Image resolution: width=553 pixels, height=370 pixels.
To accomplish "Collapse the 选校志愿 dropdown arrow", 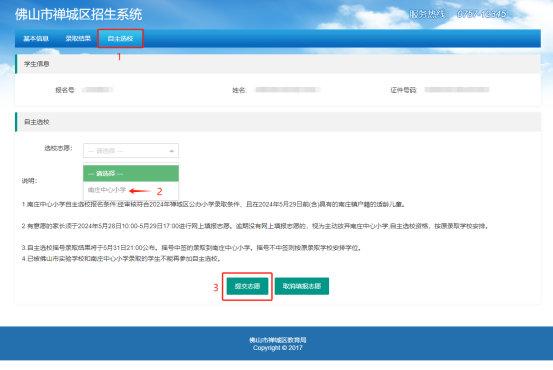I will pyautogui.click(x=172, y=151).
